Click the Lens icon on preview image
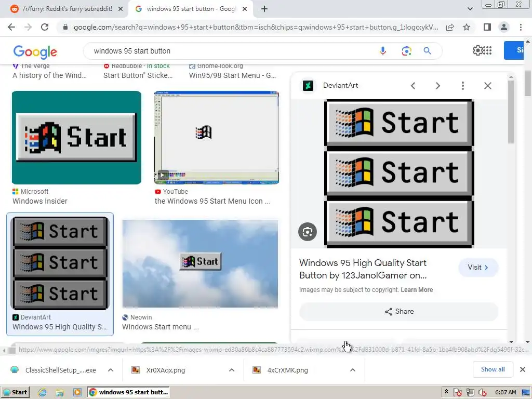 click(x=308, y=232)
